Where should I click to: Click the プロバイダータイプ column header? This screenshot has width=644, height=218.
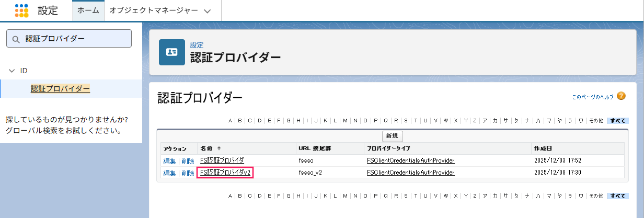388,148
